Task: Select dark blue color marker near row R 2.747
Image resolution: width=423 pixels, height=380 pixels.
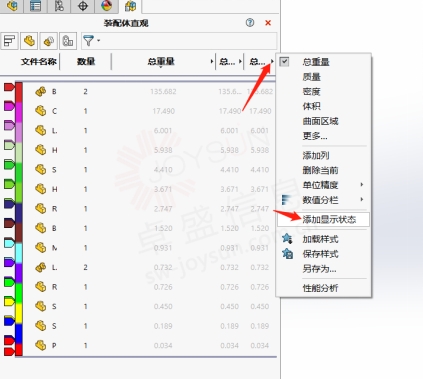Action: (x=9, y=204)
